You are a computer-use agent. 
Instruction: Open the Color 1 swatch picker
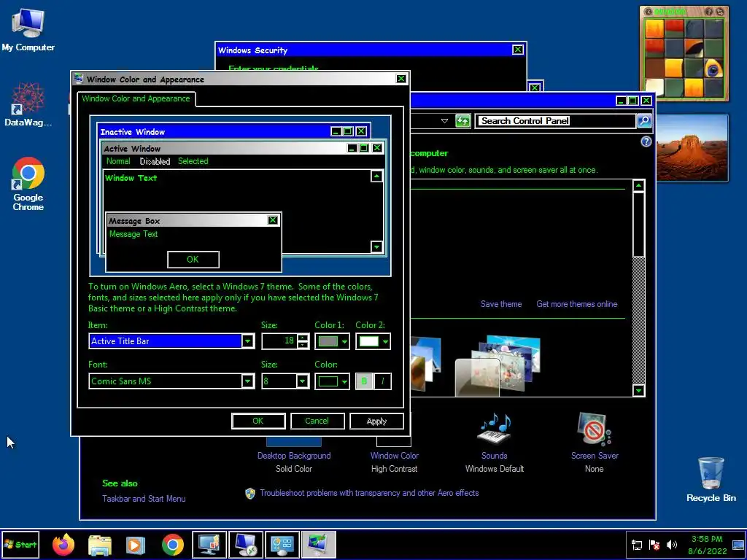coord(332,341)
